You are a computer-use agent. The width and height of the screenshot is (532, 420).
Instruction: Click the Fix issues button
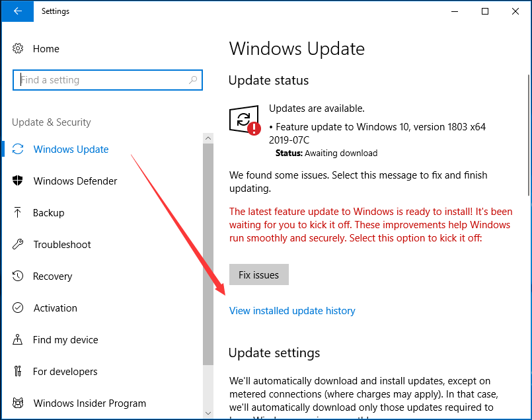pos(259,274)
